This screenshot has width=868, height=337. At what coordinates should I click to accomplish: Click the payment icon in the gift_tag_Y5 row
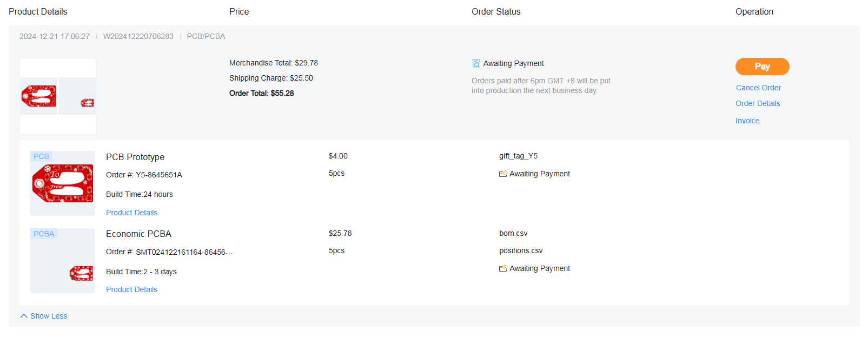[503, 174]
